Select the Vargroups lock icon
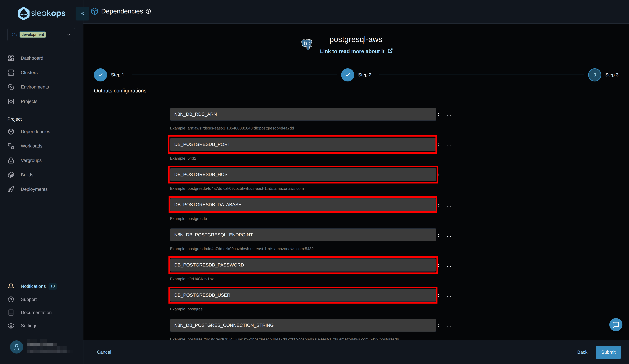 pyautogui.click(x=11, y=160)
